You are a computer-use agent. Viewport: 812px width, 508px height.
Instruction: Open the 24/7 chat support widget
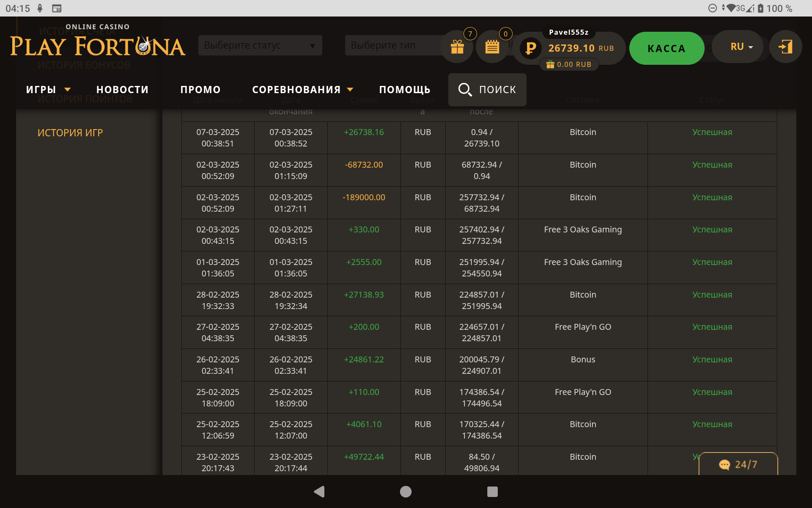pyautogui.click(x=738, y=464)
